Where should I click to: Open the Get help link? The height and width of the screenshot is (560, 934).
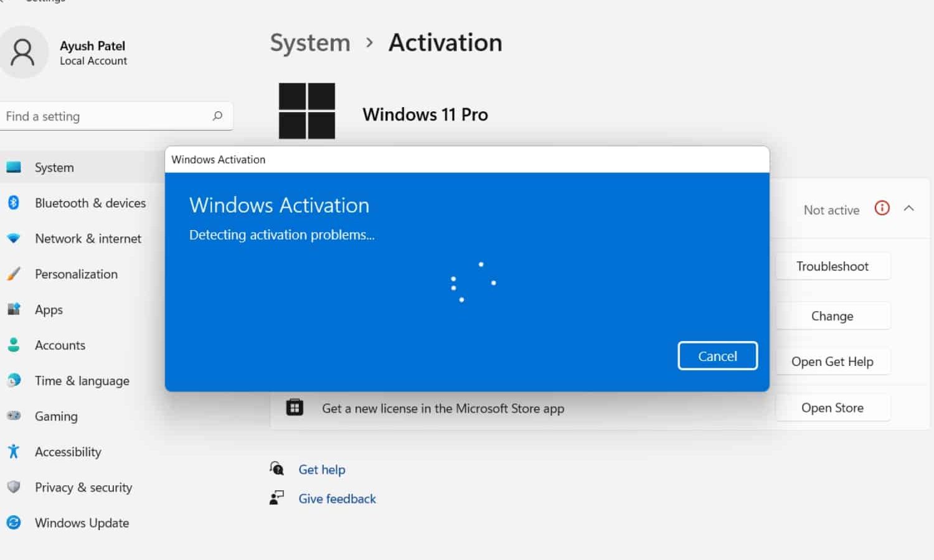(322, 469)
